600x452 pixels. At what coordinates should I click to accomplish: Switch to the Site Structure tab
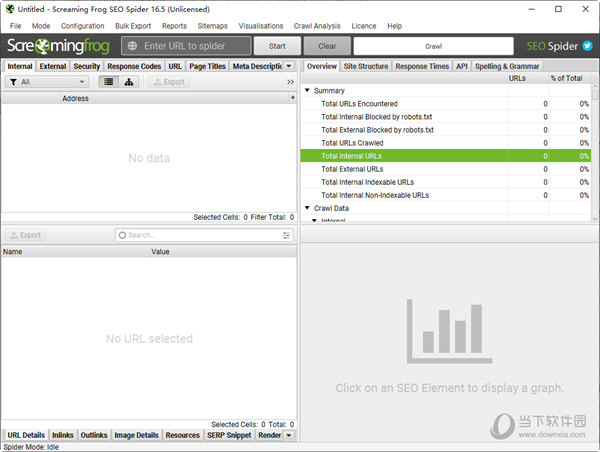pyautogui.click(x=366, y=66)
